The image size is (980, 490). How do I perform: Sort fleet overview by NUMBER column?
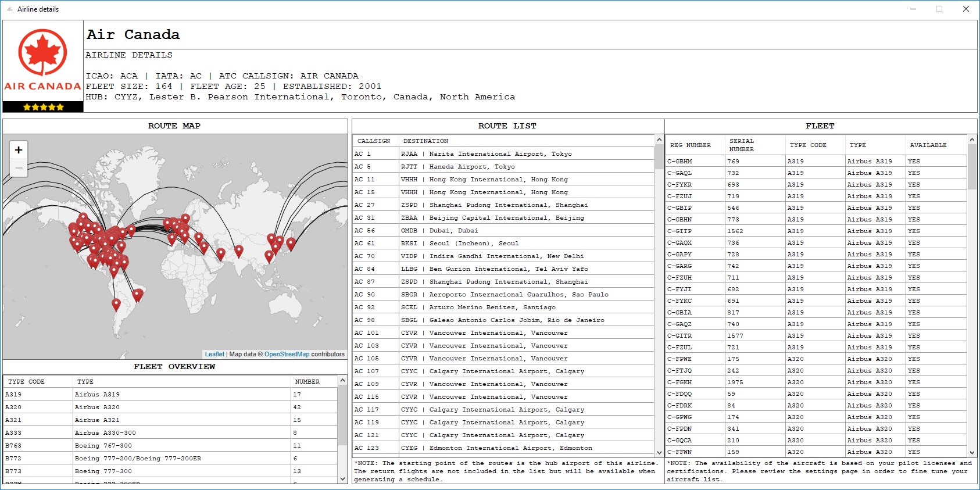307,382
